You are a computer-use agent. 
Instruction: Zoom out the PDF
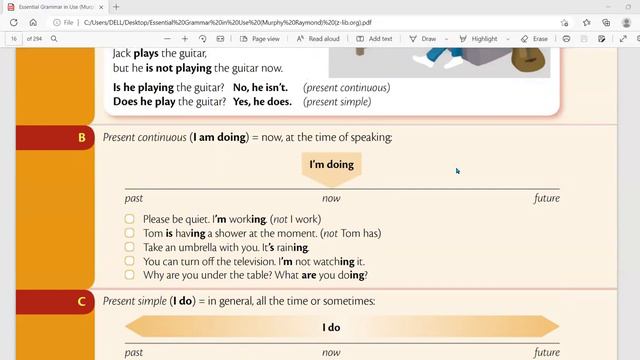click(167, 39)
